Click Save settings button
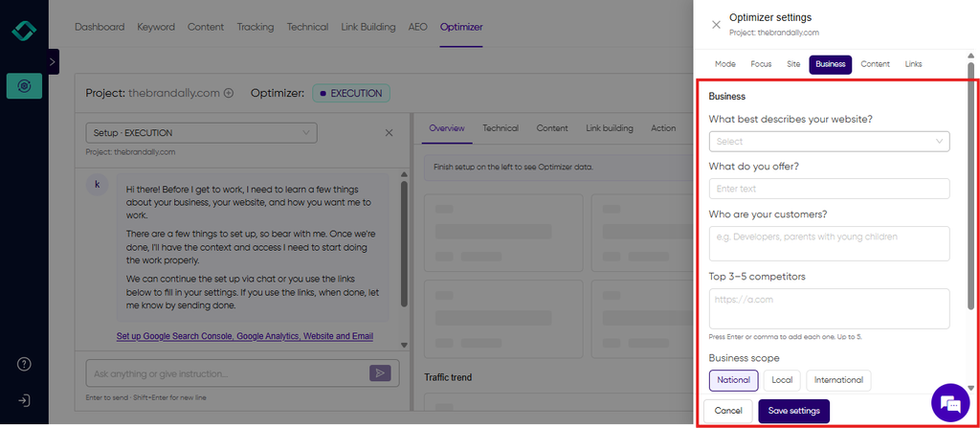 click(793, 411)
